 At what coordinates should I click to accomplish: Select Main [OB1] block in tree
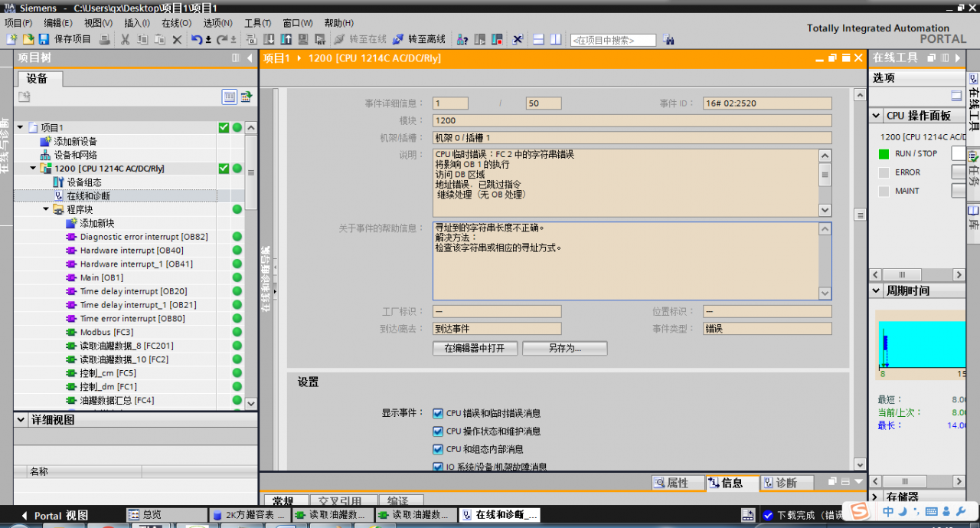click(101, 277)
